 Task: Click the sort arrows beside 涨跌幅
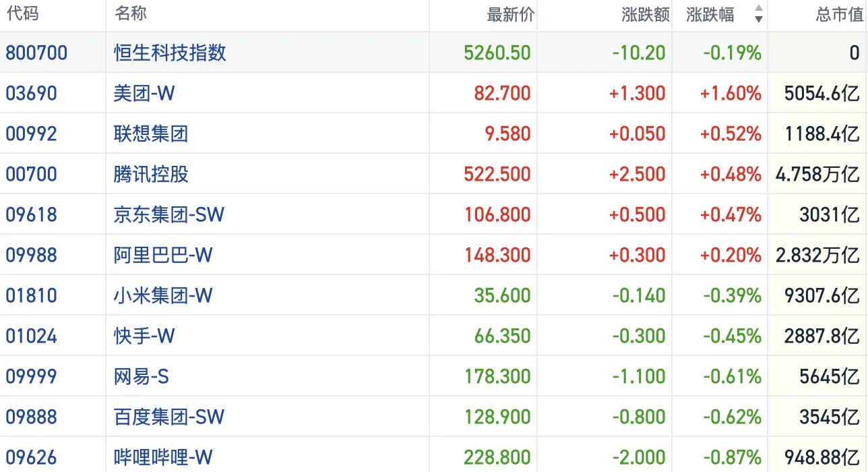[758, 14]
